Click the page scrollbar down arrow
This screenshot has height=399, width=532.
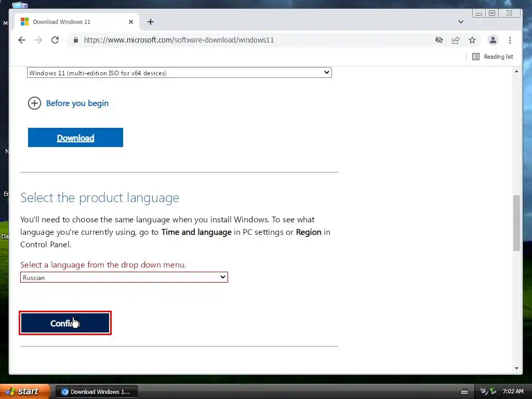tap(516, 368)
